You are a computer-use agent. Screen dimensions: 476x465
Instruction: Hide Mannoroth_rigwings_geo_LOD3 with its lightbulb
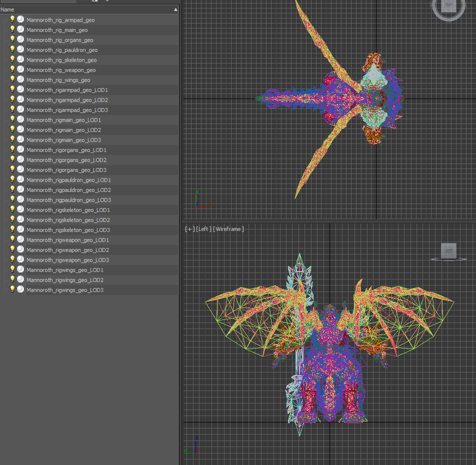point(12,290)
